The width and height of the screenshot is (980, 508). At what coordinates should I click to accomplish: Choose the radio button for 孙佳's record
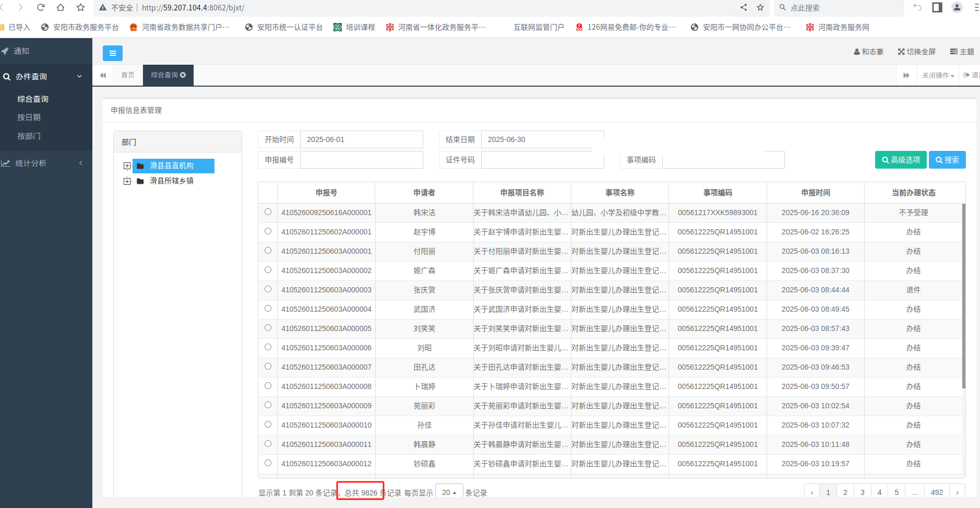click(268, 424)
